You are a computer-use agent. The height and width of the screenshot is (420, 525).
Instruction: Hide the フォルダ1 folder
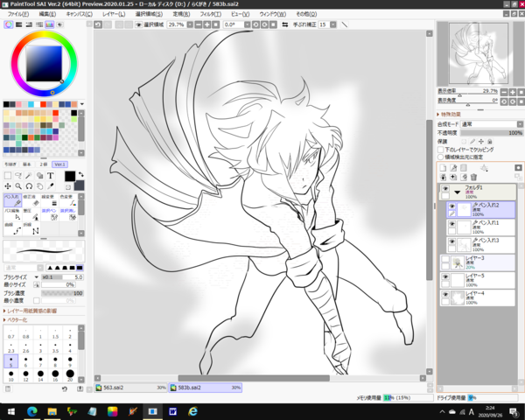pos(445,189)
